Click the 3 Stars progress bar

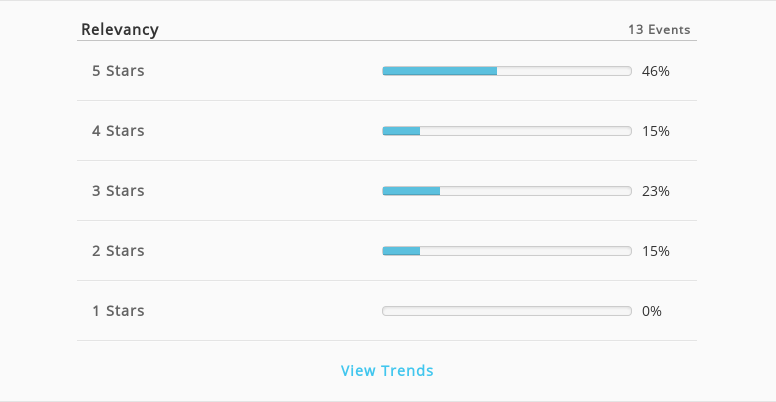coord(507,191)
